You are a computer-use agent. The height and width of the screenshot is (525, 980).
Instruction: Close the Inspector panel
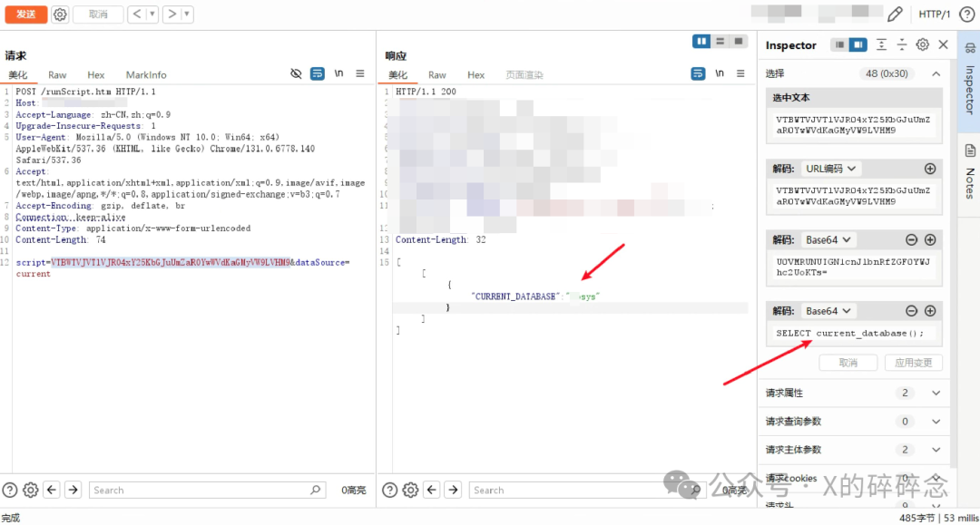coord(944,44)
